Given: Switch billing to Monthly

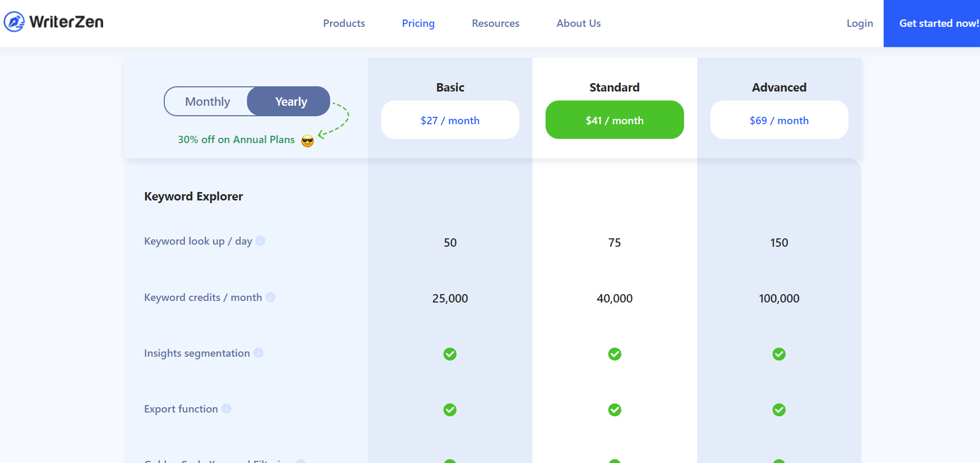Looking at the screenshot, I should click(207, 102).
